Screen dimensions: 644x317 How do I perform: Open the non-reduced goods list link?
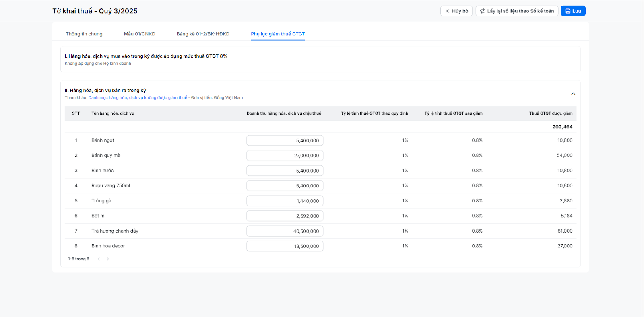(138, 98)
